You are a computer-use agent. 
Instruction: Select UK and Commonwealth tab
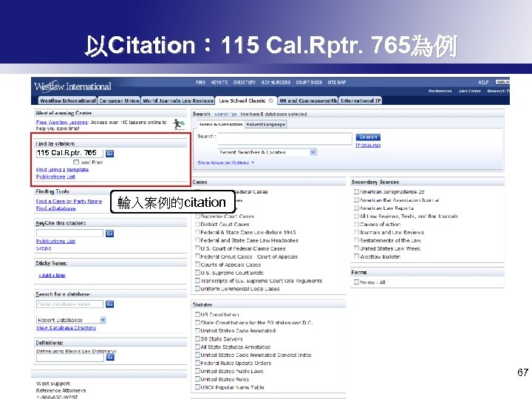click(x=307, y=100)
